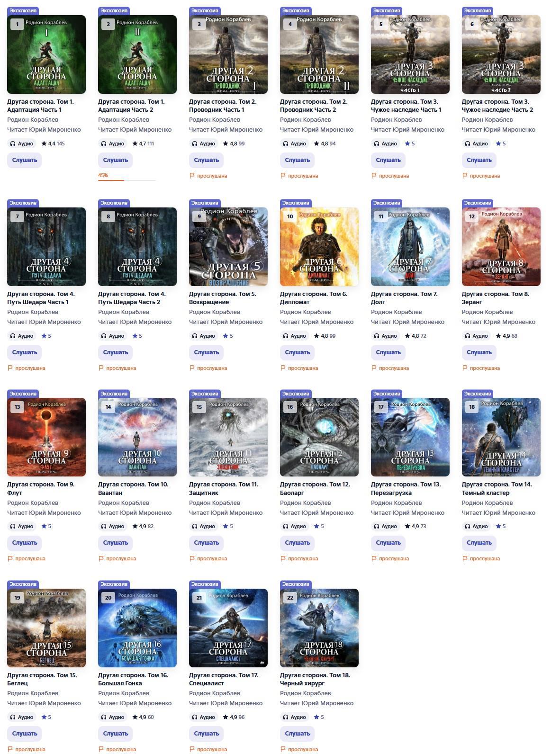This screenshot has height=754, width=560.
Task: Click Слушать for Том 16 Большая Гонка
Action: pyautogui.click(x=116, y=734)
